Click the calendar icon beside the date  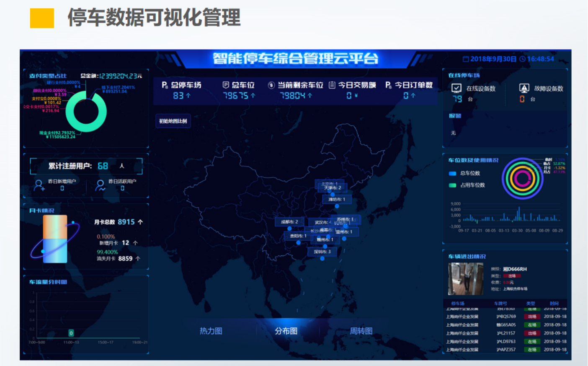(465, 59)
